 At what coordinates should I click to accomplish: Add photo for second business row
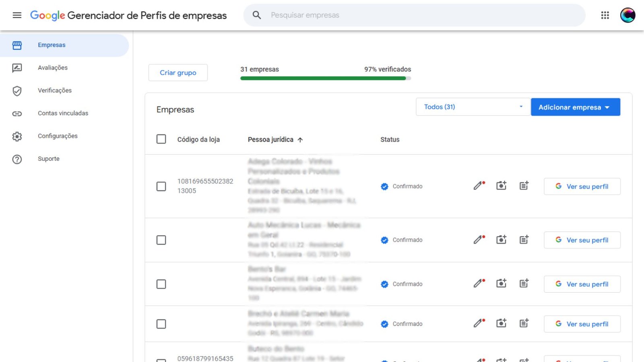[501, 240]
